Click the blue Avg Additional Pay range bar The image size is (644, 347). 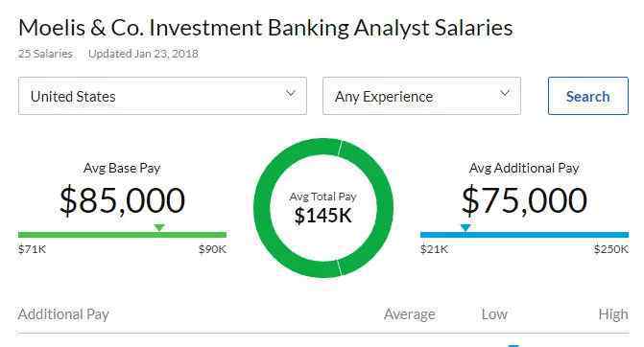[524, 235]
